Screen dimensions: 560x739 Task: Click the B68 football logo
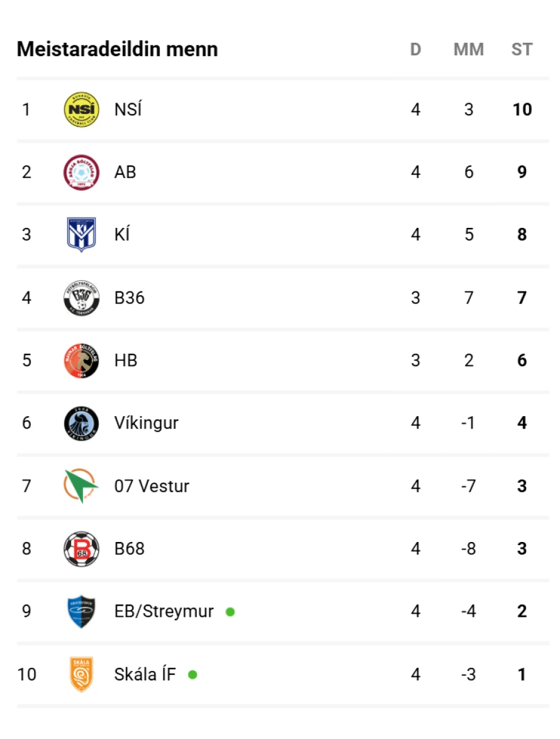coord(81,549)
